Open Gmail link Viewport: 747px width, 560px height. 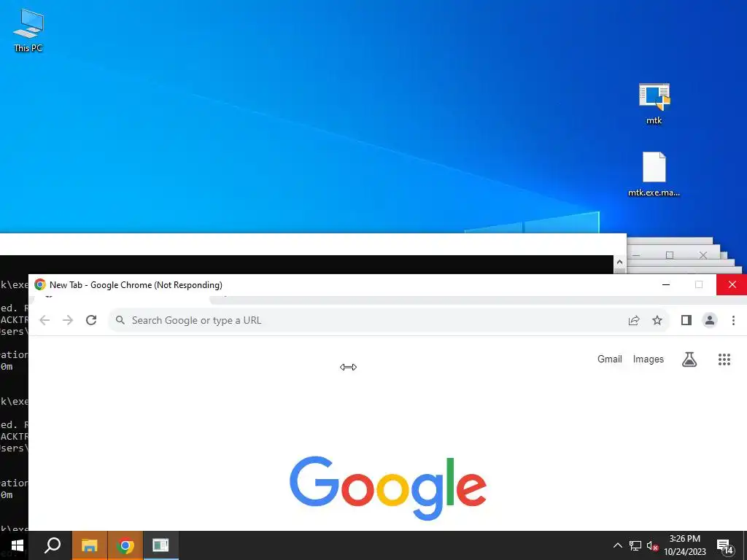[x=609, y=359]
